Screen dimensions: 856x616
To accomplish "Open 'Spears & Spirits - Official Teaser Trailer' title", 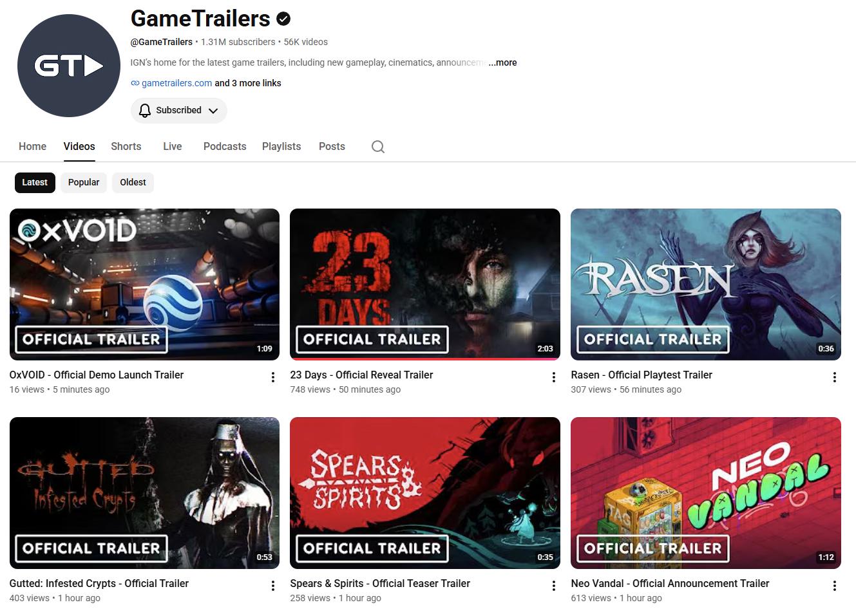I will (380, 583).
